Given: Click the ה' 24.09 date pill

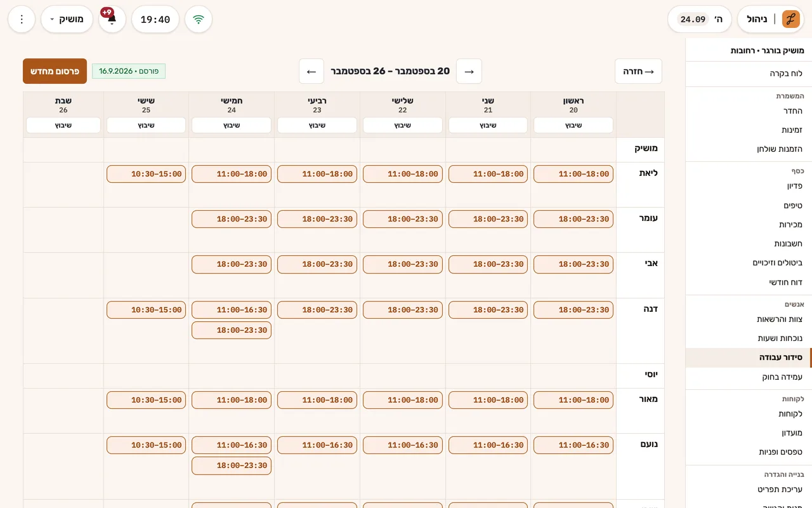Looking at the screenshot, I should pos(700,19).
